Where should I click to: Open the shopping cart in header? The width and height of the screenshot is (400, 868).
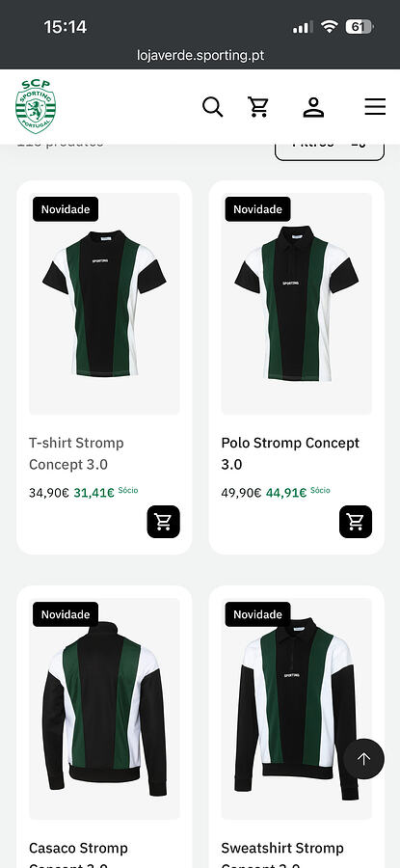258,107
